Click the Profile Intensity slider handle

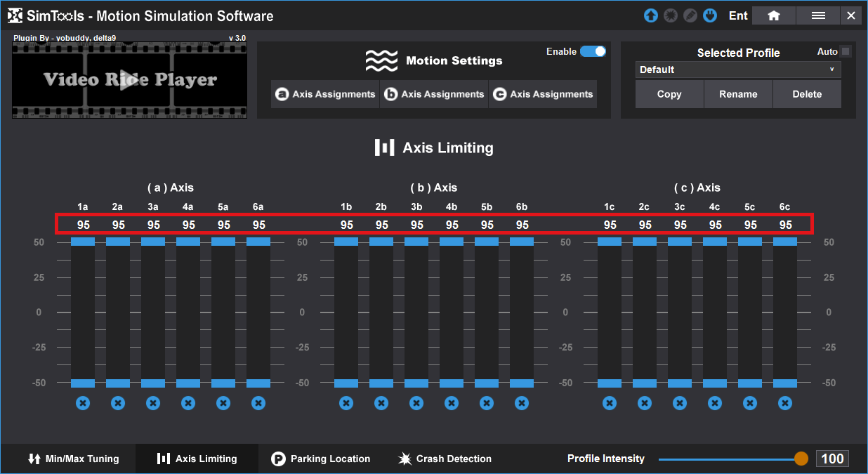click(x=801, y=459)
